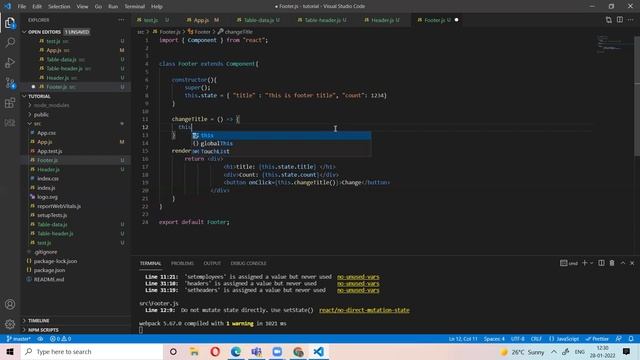Viewport: 640px width, 360px height.
Task: Change the CRLF end of line sequence
Action: 536,339
